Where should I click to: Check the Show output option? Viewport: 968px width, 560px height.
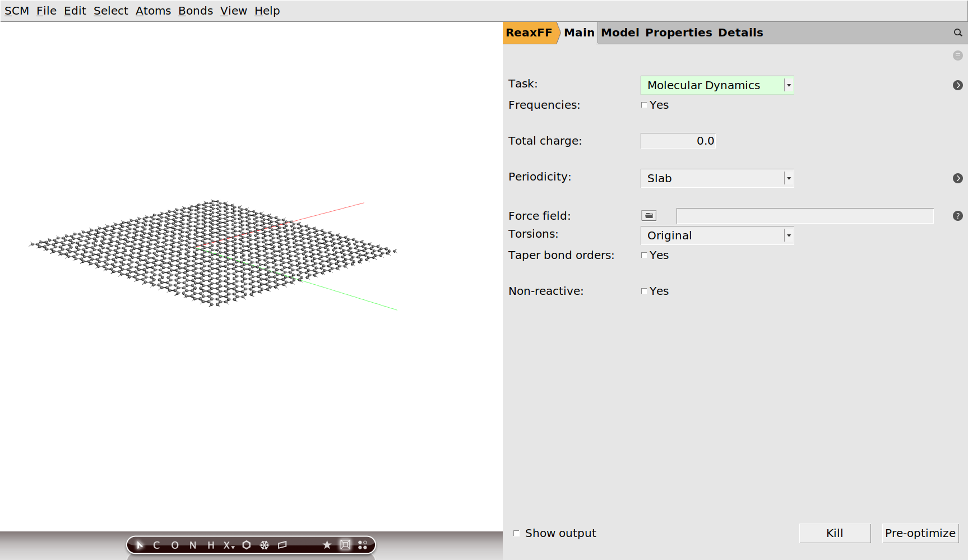pos(516,533)
